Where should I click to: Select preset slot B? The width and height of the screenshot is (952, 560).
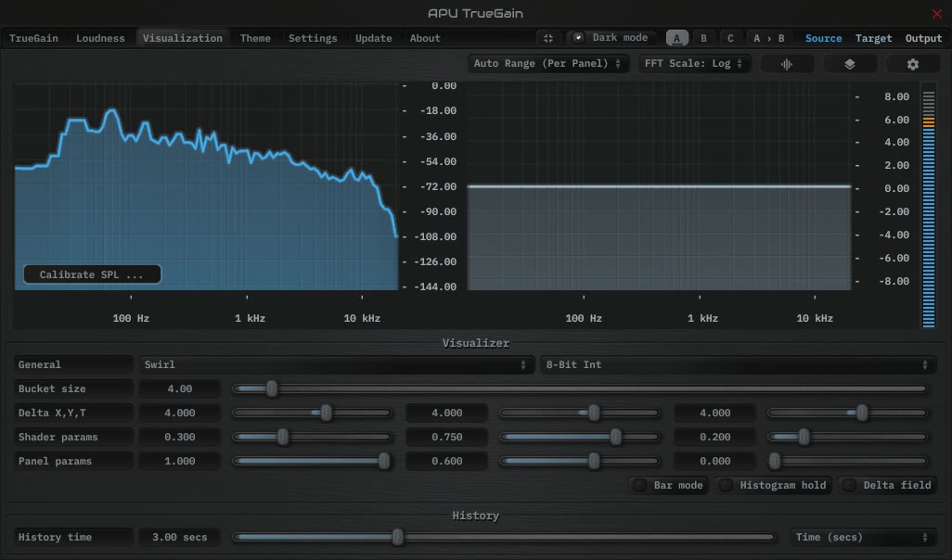pos(703,38)
